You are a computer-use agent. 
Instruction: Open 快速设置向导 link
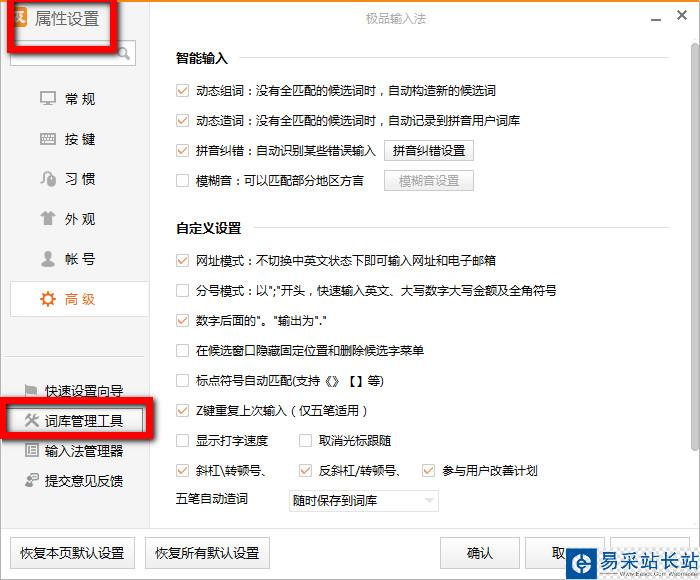(x=84, y=391)
